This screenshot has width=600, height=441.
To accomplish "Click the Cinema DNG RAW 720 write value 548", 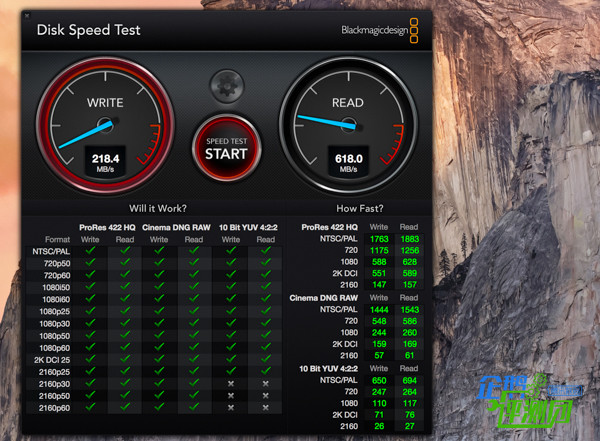I will [x=379, y=321].
